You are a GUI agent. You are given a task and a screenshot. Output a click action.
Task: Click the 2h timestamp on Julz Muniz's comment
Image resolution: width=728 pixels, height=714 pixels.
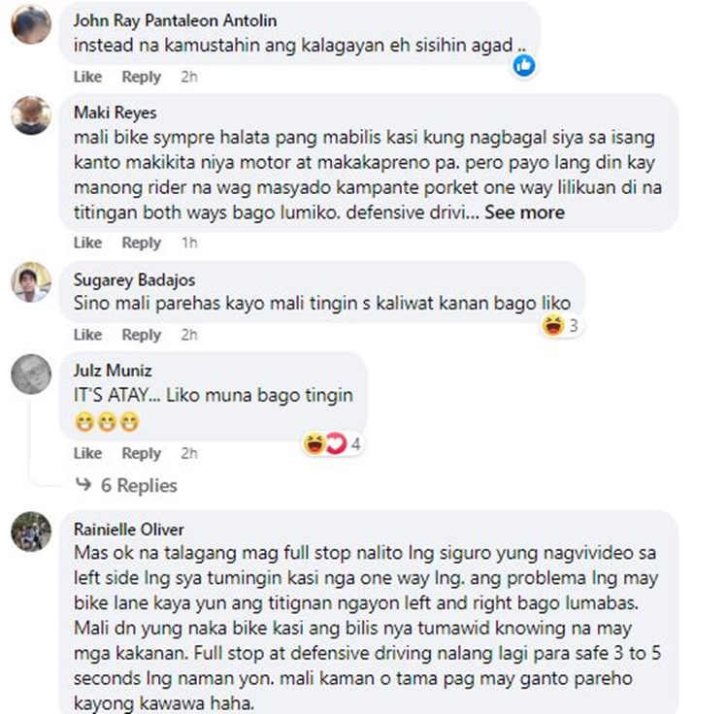click(x=189, y=453)
